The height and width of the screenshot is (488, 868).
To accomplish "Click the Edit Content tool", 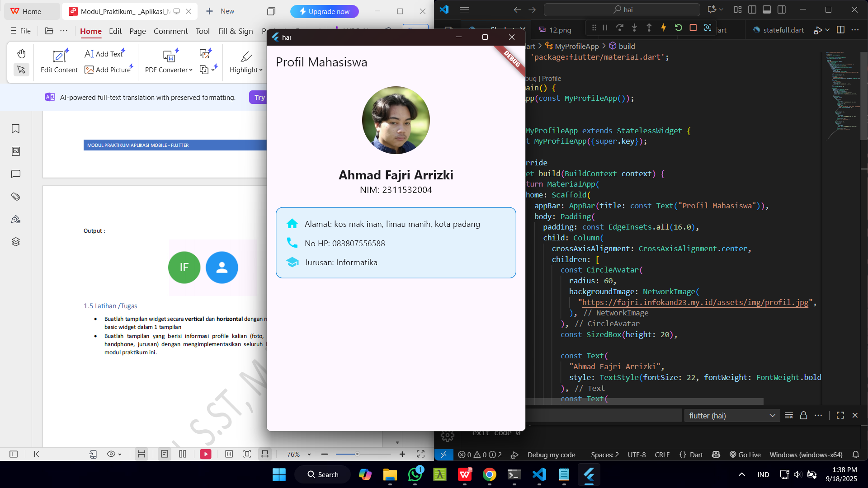I will [59, 61].
